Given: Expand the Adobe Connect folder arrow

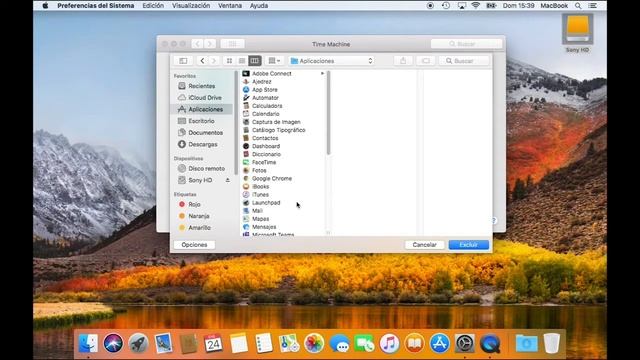Looking at the screenshot, I should tap(322, 73).
